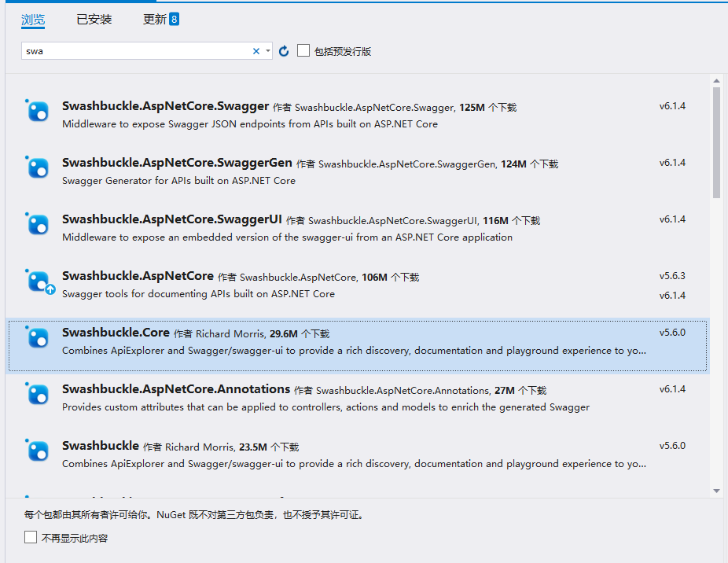Click version v6.1.4 of Swashbuckle.AspNetCore.Swagger
Image resolution: width=728 pixels, height=563 pixels.
[672, 106]
